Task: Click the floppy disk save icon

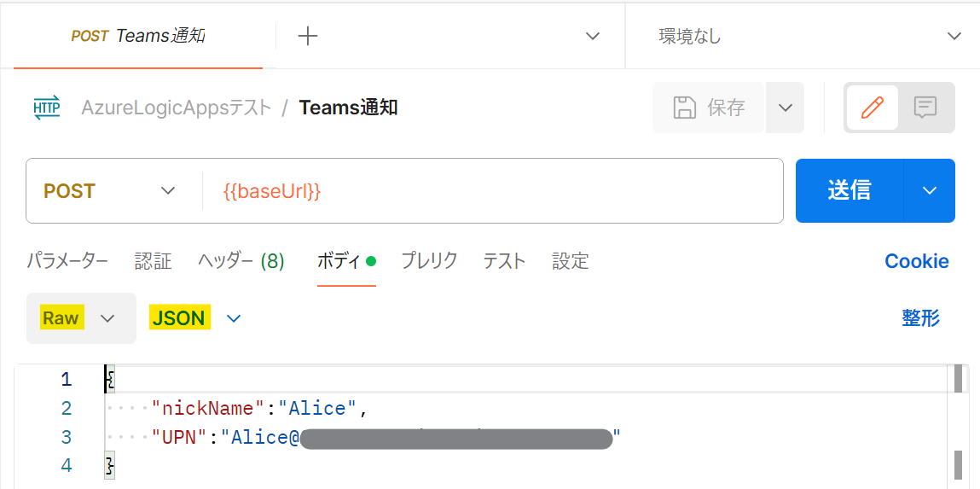Action: click(x=684, y=108)
